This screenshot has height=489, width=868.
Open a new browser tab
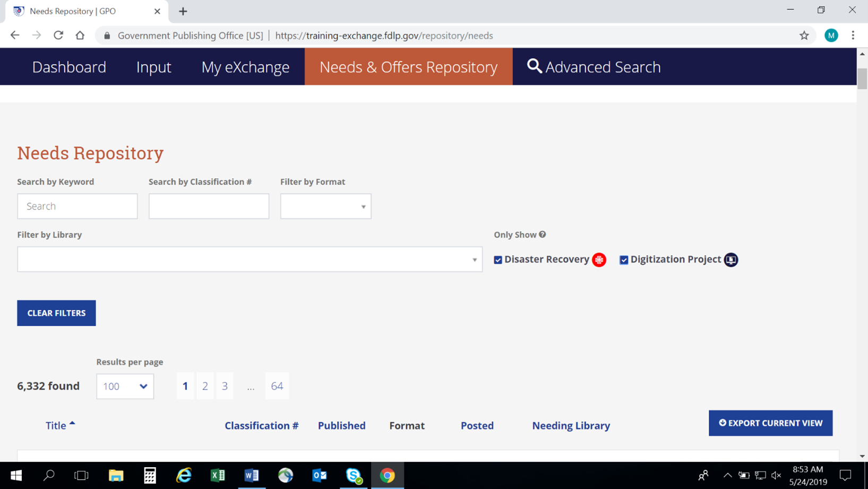tap(183, 11)
